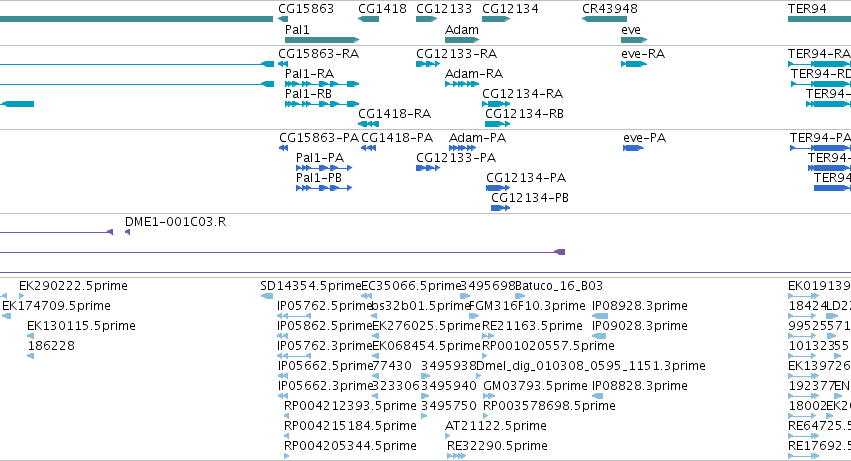The width and height of the screenshot is (851, 461).
Task: Select the CG12134-RB transcript
Action: point(498,124)
